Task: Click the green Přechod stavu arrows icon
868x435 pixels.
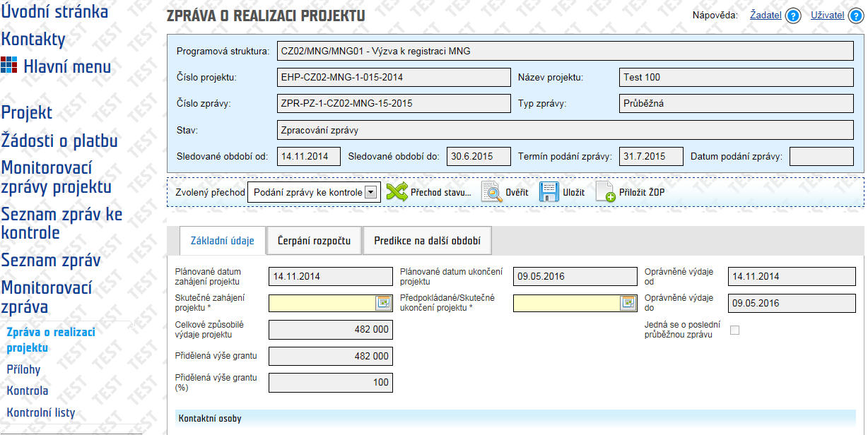Action: tap(397, 192)
